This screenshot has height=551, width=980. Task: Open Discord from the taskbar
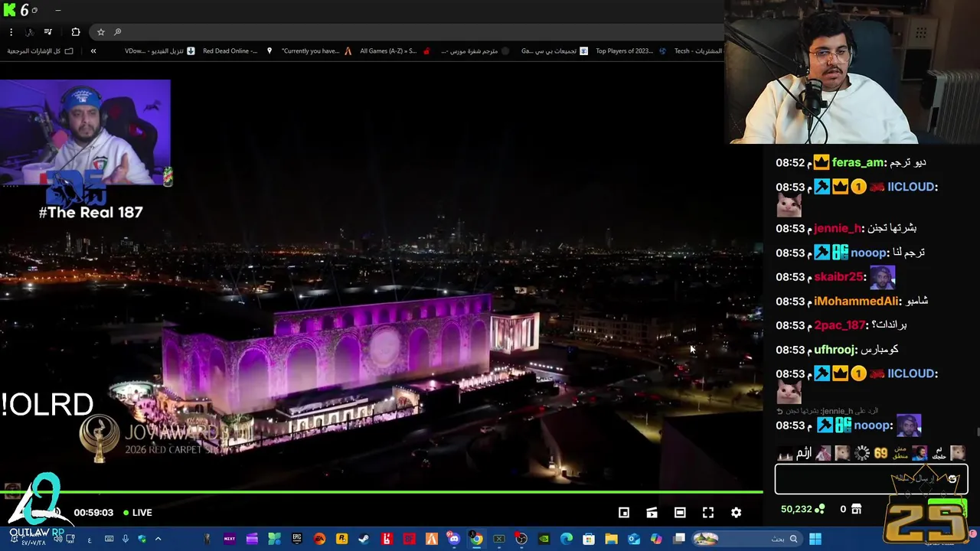(x=453, y=539)
